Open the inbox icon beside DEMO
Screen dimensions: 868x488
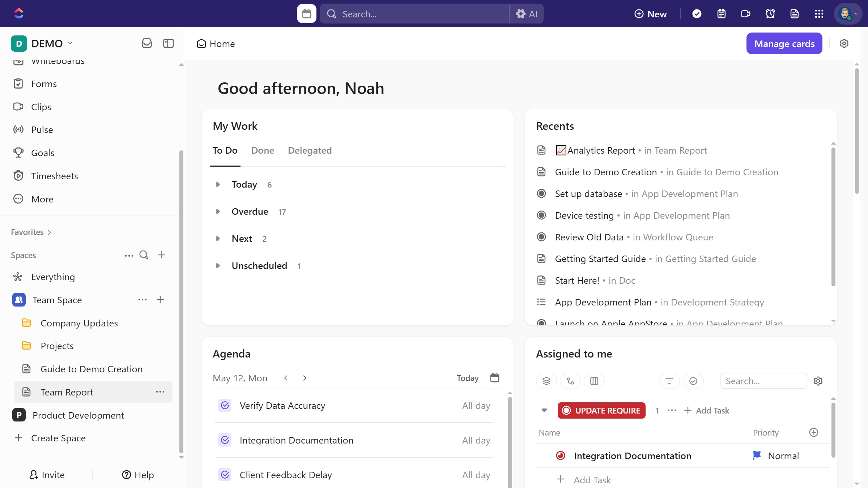pos(146,43)
